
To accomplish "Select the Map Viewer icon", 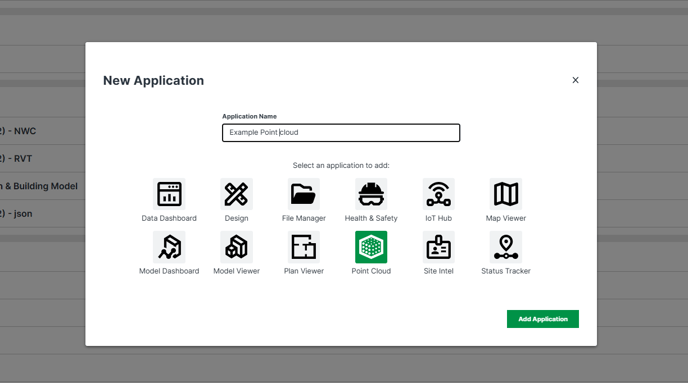I will 505,194.
